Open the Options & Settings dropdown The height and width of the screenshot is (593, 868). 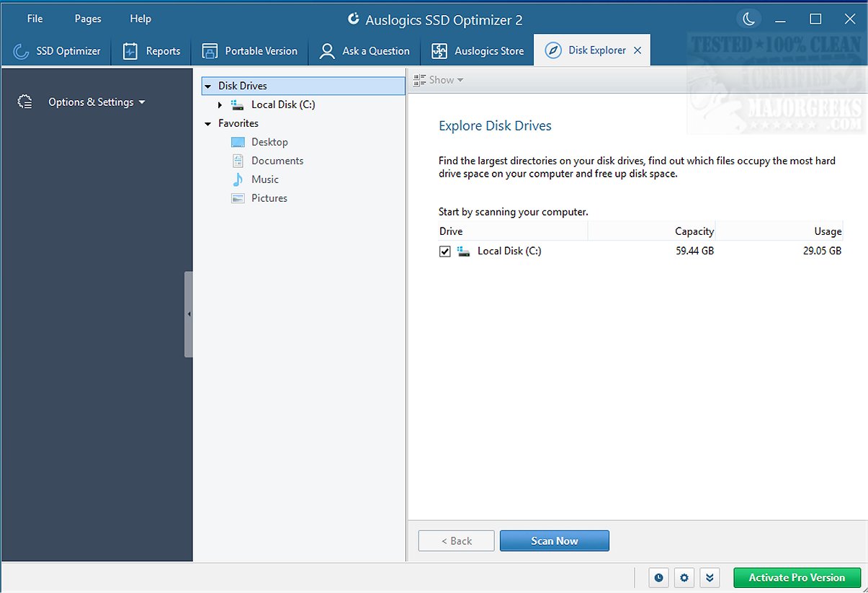click(x=97, y=102)
